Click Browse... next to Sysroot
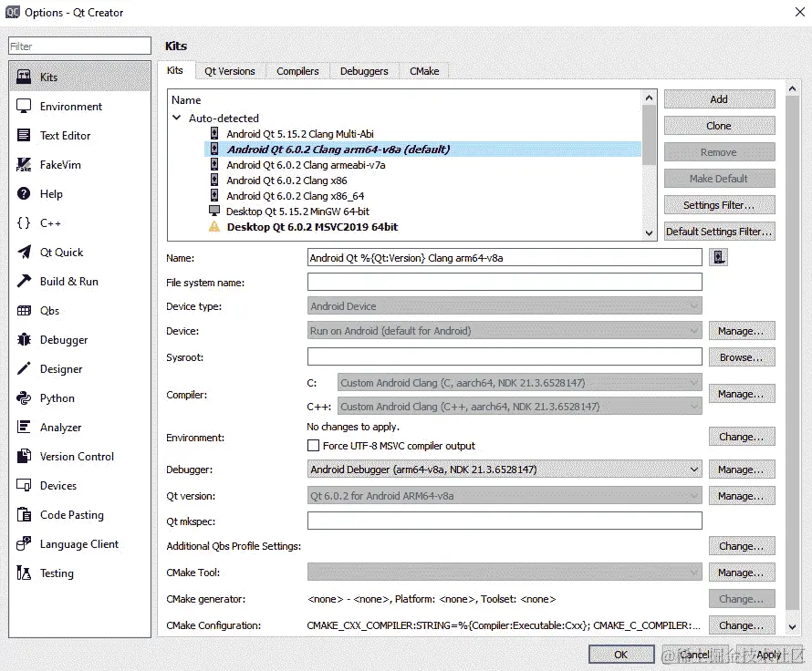Screen dimensions: 812x671 [741, 357]
